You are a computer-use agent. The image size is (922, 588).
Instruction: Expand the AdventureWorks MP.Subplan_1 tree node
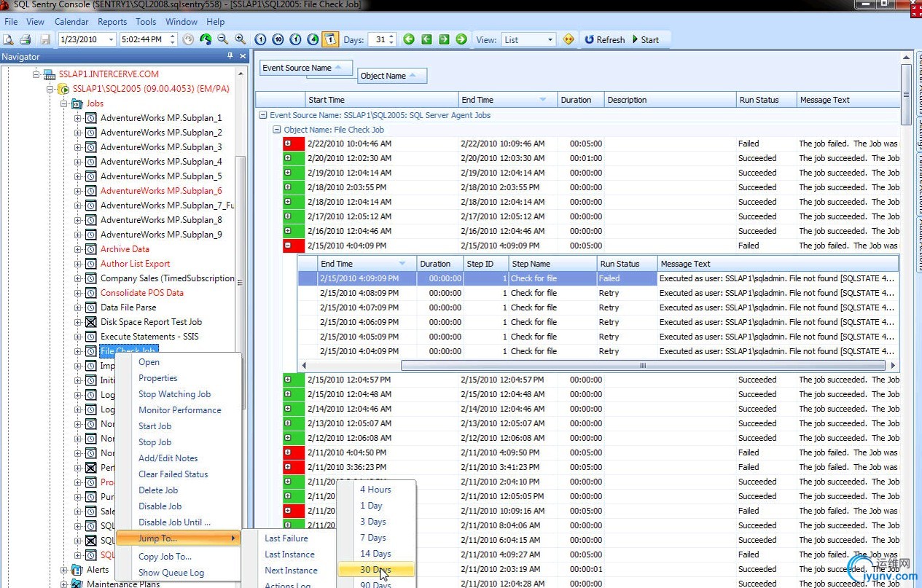pyautogui.click(x=78, y=118)
